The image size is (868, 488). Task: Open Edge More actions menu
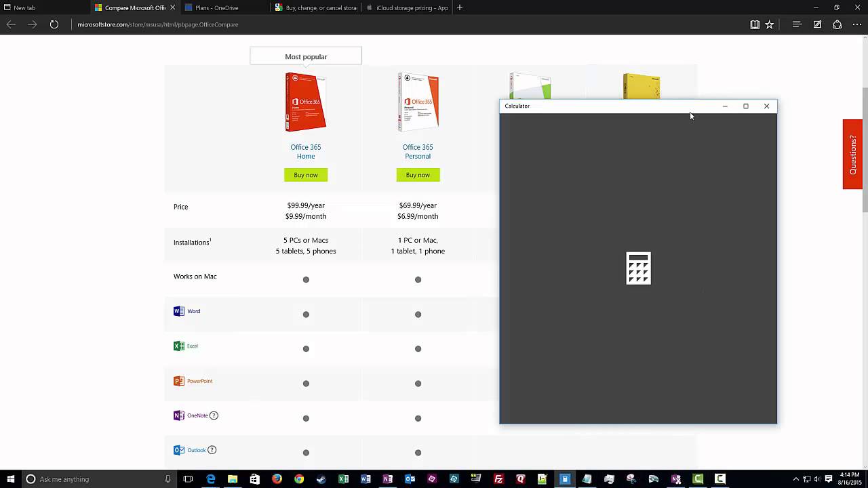point(857,24)
